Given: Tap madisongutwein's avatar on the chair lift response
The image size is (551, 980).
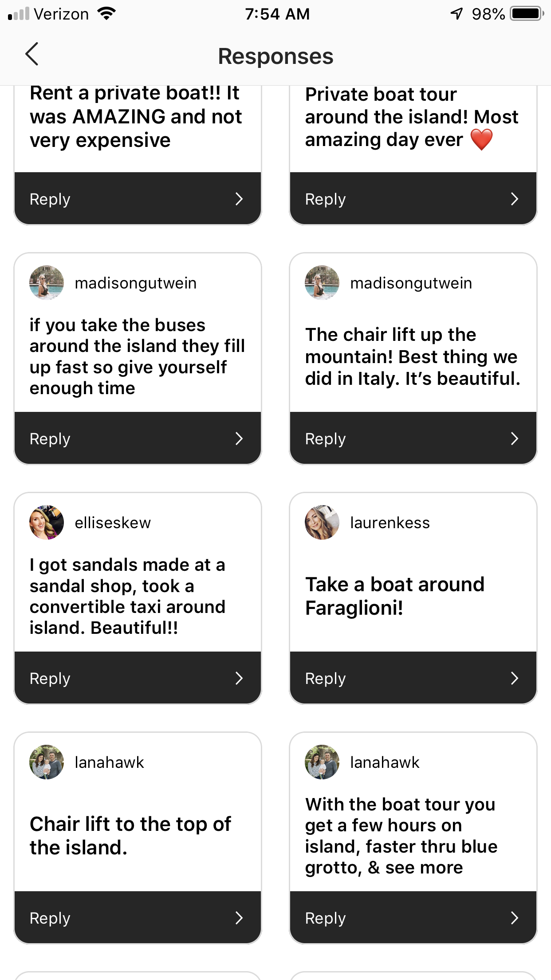Looking at the screenshot, I should click(x=322, y=283).
